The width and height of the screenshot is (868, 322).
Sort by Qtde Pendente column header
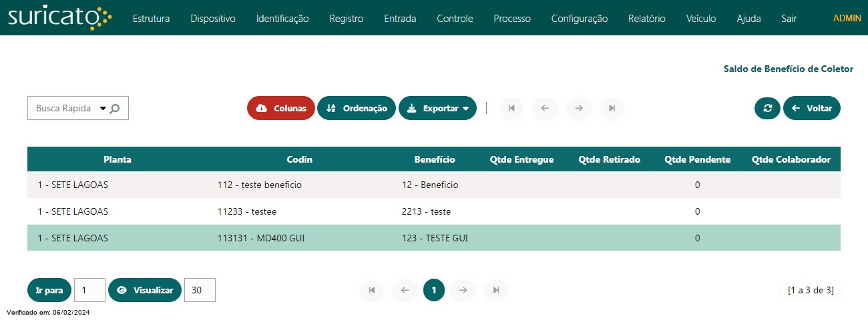coord(697,159)
